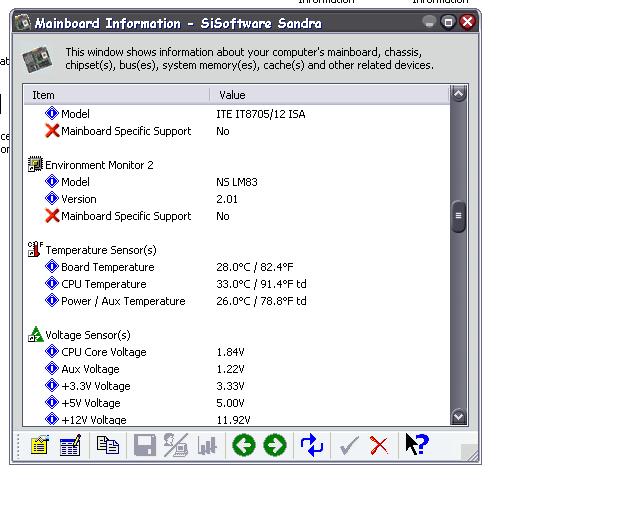Click info icon beside +3.3V Voltage
Image resolution: width=640 pixels, height=512 pixels.
(x=52, y=385)
